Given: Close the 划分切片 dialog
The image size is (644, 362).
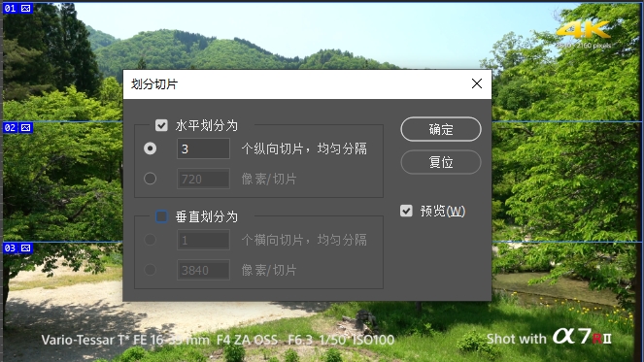Looking at the screenshot, I should coord(477,83).
